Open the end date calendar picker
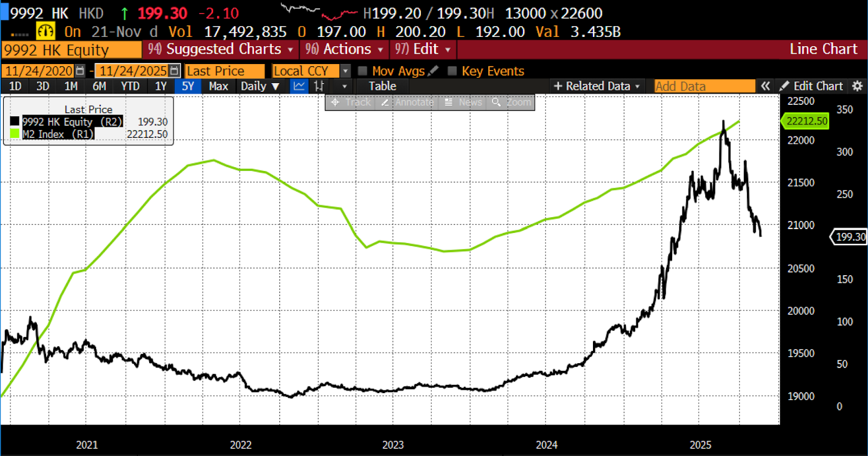This screenshot has height=456, width=868. click(x=174, y=71)
